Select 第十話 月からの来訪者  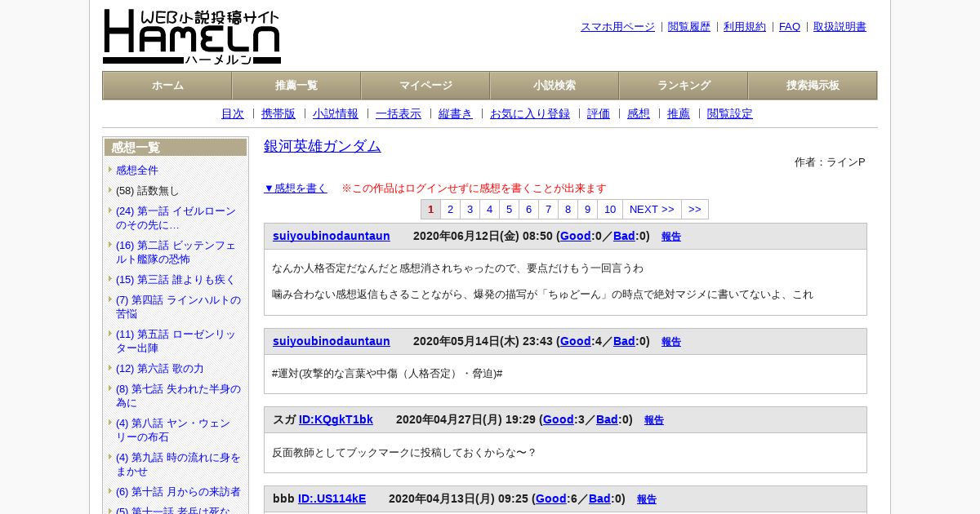(178, 491)
